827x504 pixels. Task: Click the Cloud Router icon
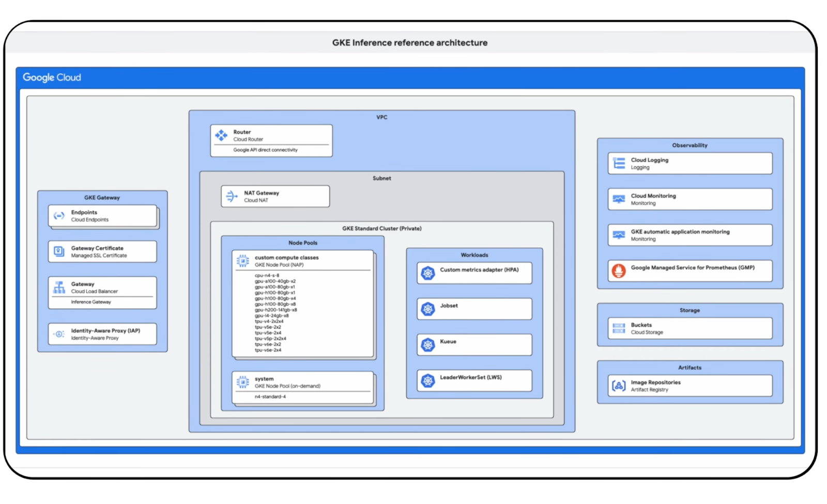coord(221,135)
